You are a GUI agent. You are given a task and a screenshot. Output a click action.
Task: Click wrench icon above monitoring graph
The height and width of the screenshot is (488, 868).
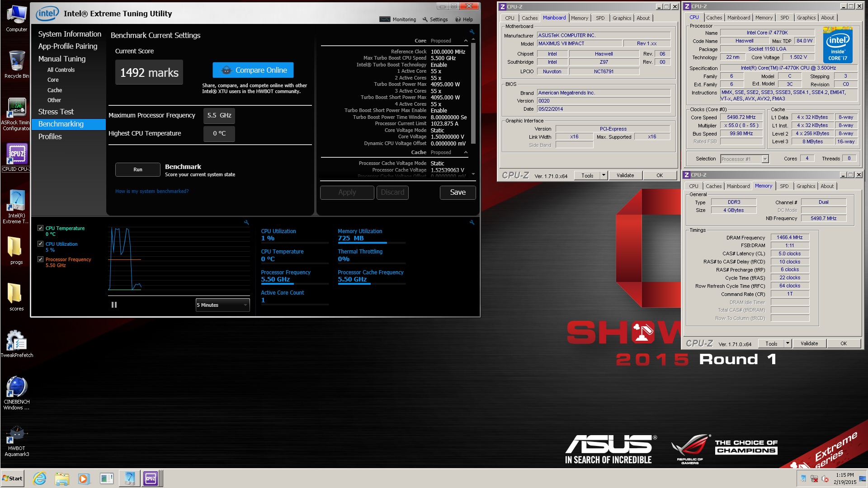coord(246,222)
